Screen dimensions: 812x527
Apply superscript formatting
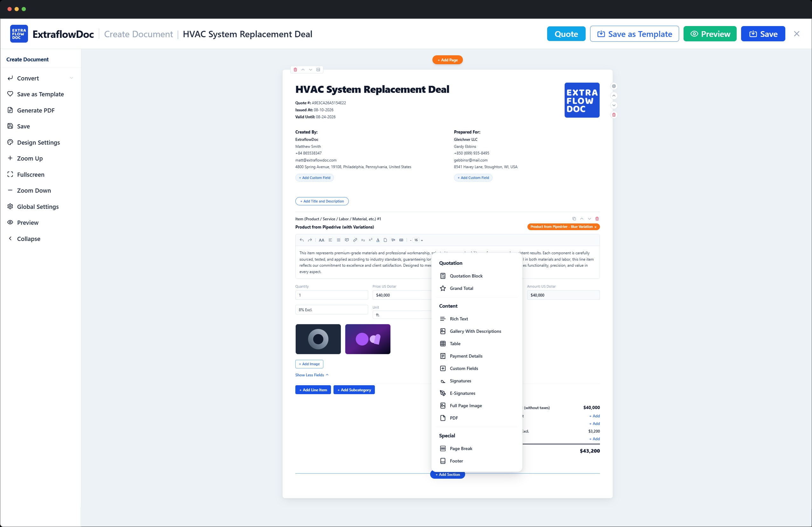click(x=370, y=240)
